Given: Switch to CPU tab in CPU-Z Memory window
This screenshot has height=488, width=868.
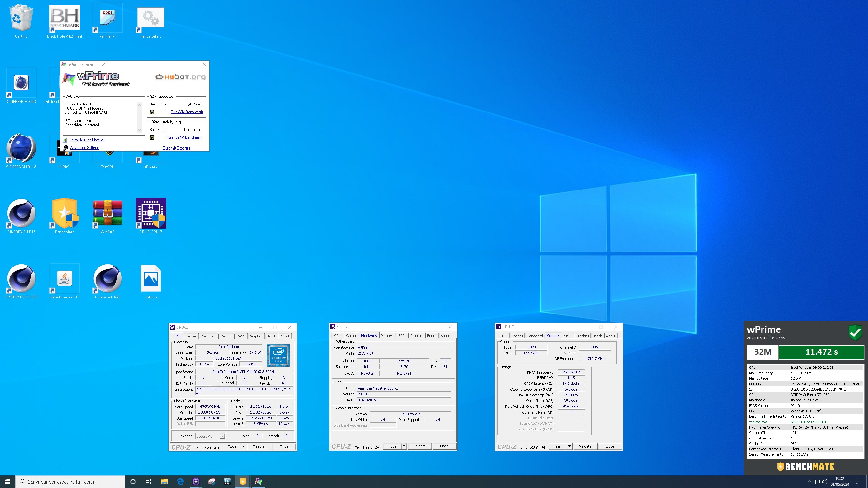Looking at the screenshot, I should (x=503, y=336).
